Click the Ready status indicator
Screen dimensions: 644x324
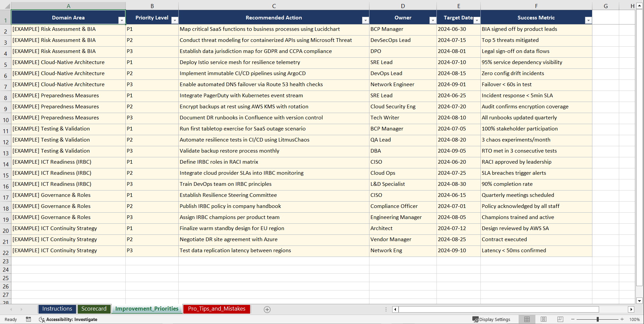(x=10, y=319)
